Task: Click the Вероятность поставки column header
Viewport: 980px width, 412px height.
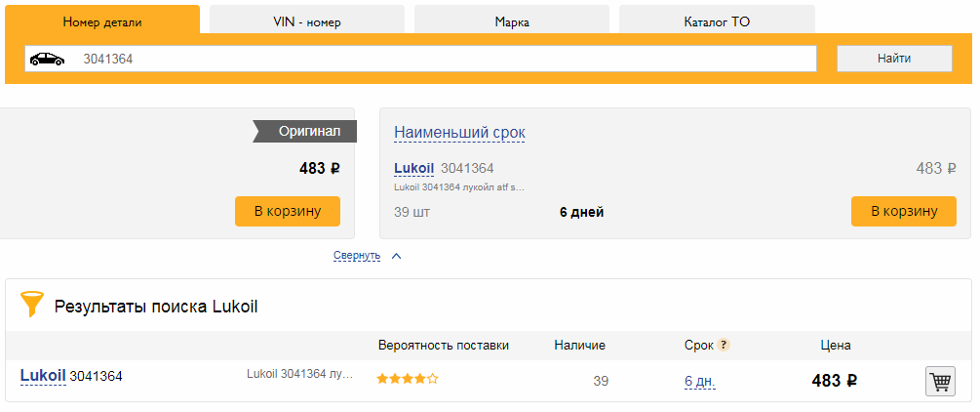Action: (444, 345)
